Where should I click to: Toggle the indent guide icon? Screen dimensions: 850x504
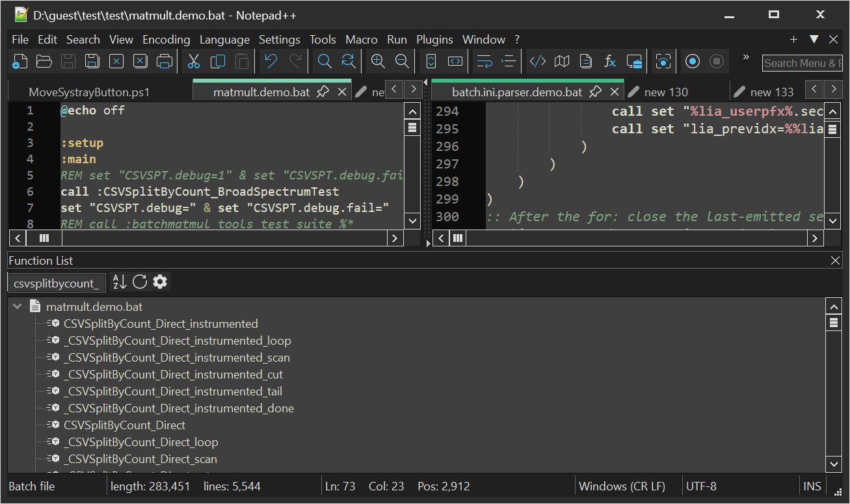coord(509,62)
